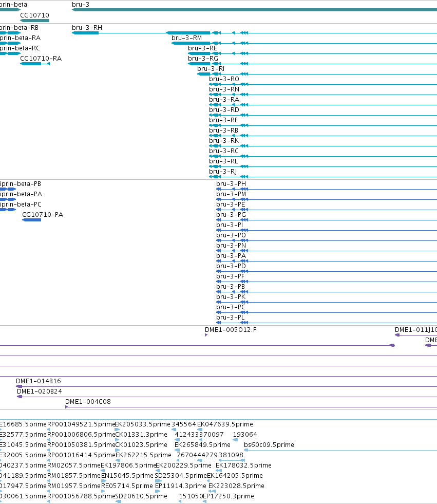The image size is (437, 504).
Task: Select EST label CK01331.3prime
Action: point(141,435)
